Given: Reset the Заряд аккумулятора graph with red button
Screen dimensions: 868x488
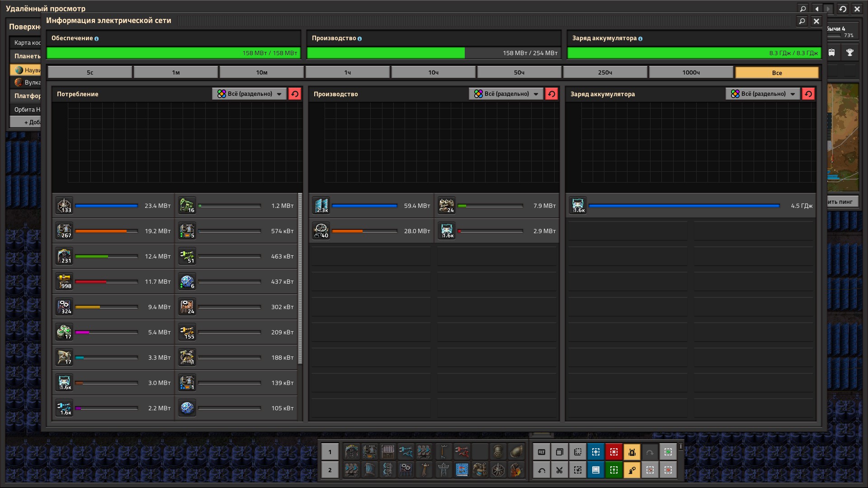Looking at the screenshot, I should coord(808,94).
